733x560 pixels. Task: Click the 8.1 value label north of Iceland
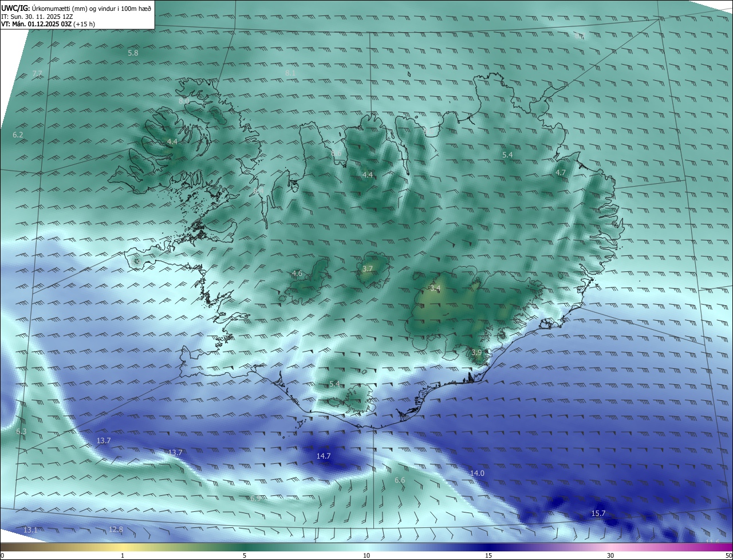pyautogui.click(x=290, y=73)
